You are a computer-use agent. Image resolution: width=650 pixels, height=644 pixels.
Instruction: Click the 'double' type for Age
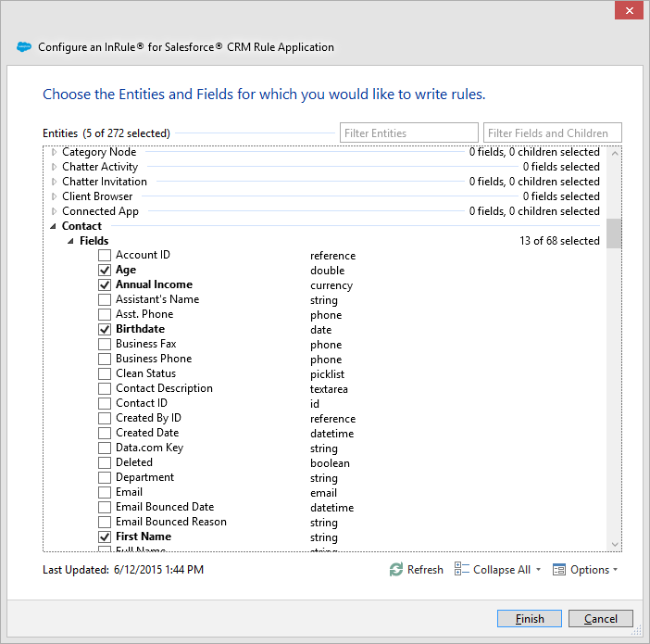pyautogui.click(x=327, y=271)
